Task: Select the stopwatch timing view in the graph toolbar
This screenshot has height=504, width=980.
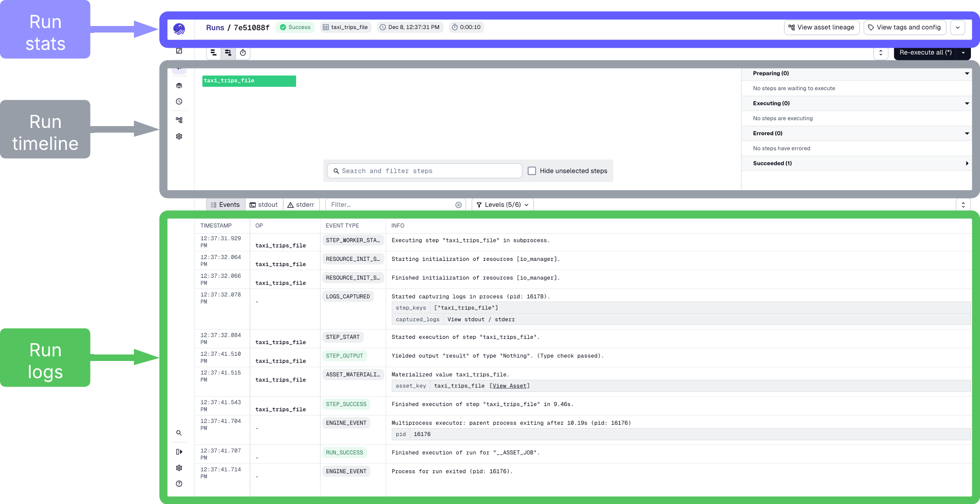Action: (x=243, y=53)
